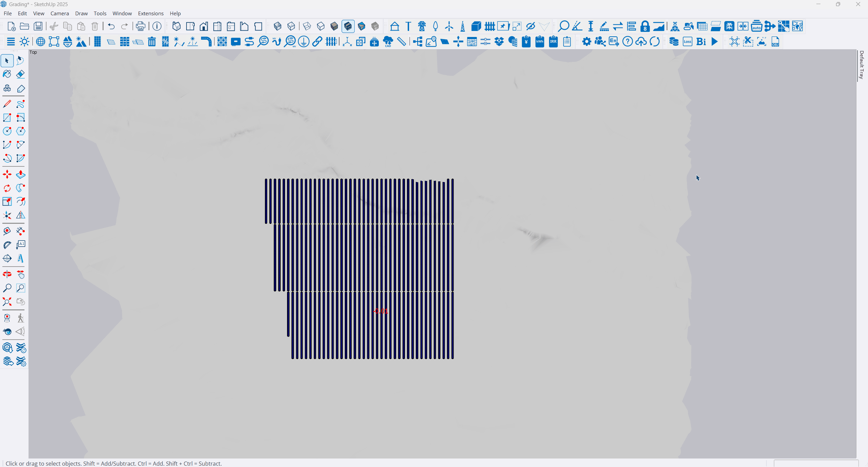868x467 pixels.
Task: Switch to Monochrome face style
Action: 375,26
